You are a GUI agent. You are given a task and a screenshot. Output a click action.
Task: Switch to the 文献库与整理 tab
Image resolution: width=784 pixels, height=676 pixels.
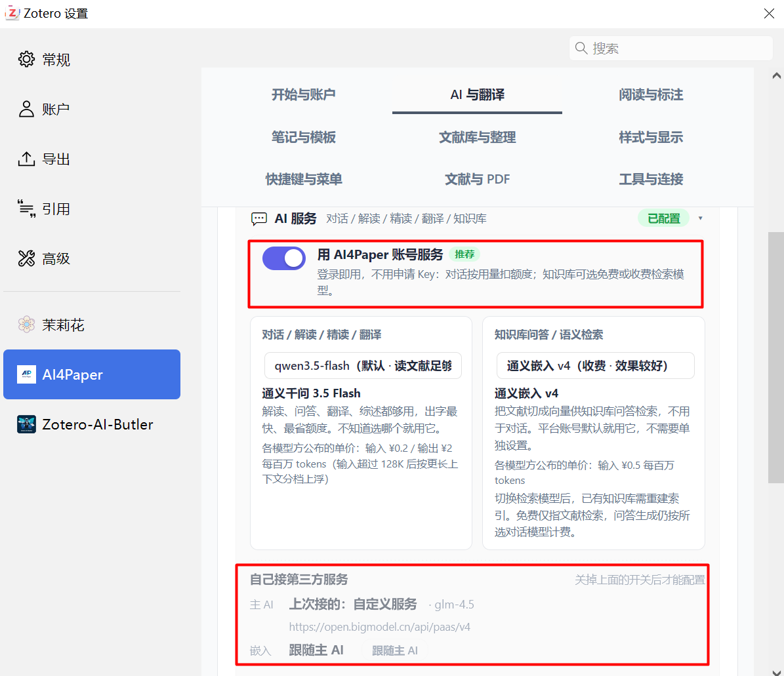(x=477, y=137)
